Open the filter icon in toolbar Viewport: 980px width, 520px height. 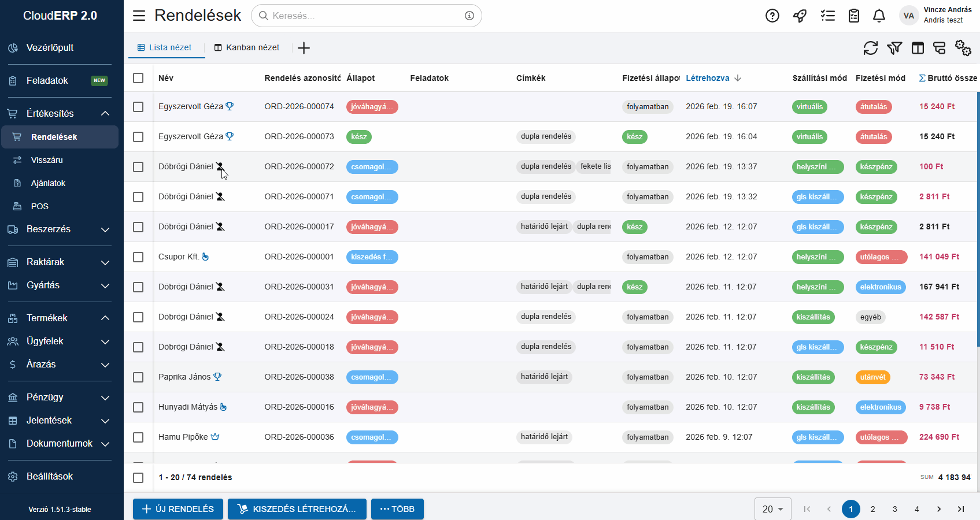coord(894,48)
